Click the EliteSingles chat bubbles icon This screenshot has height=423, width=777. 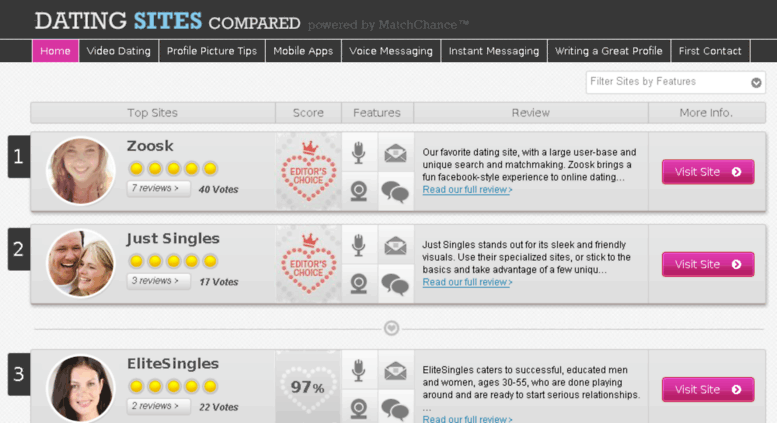(395, 410)
